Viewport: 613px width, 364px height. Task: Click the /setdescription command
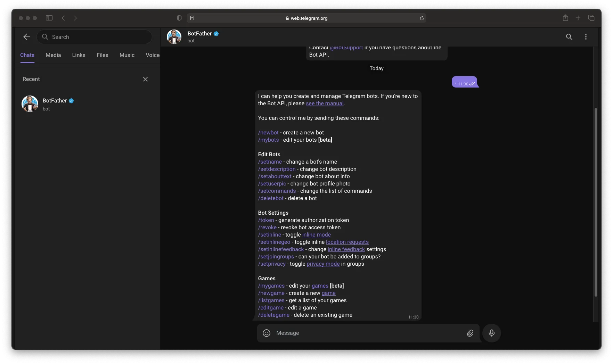click(x=277, y=169)
